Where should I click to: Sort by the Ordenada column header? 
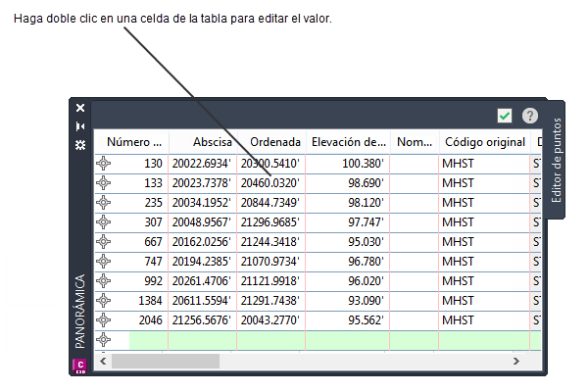271,142
